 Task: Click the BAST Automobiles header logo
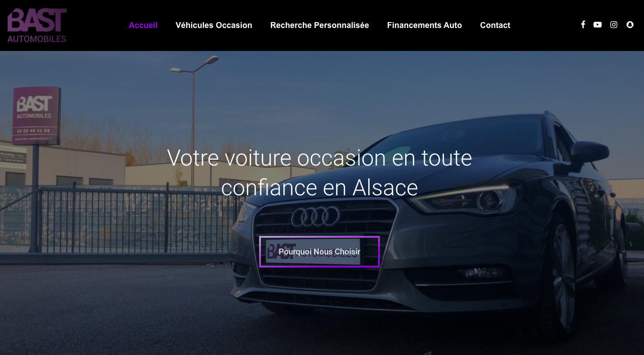(x=37, y=25)
